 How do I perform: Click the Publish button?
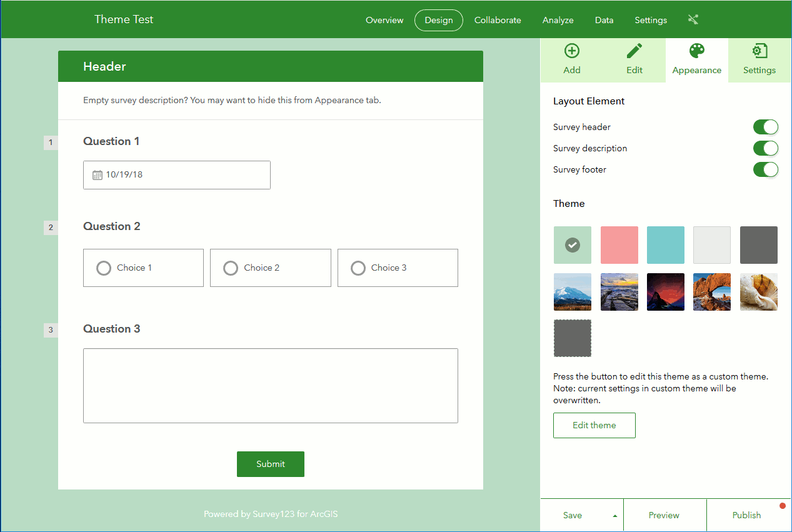point(747,516)
